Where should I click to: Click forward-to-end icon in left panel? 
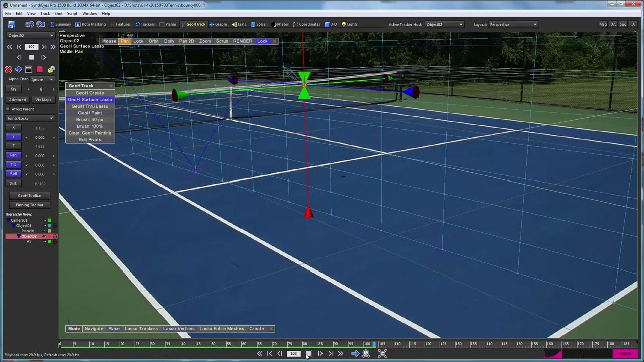pos(53,47)
